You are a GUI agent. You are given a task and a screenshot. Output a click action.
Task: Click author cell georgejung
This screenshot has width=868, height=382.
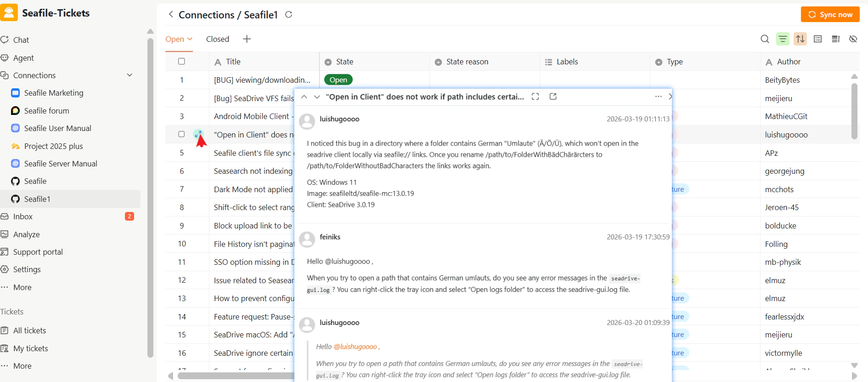[785, 171]
